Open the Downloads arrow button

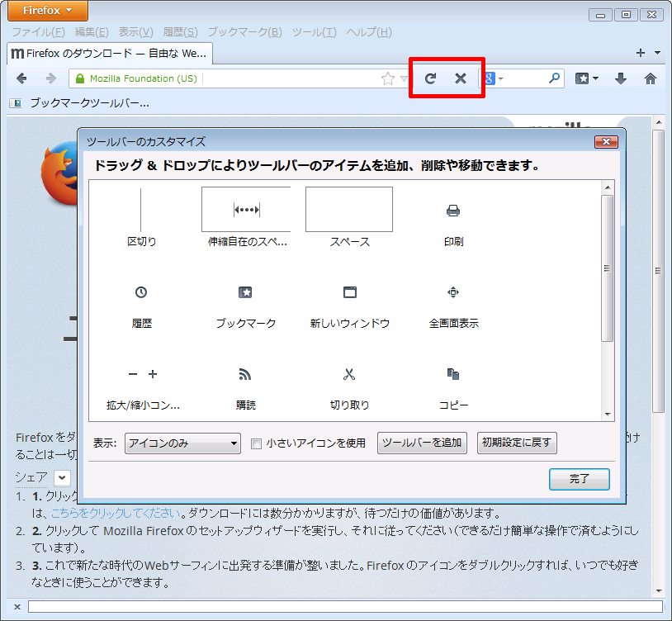621,78
